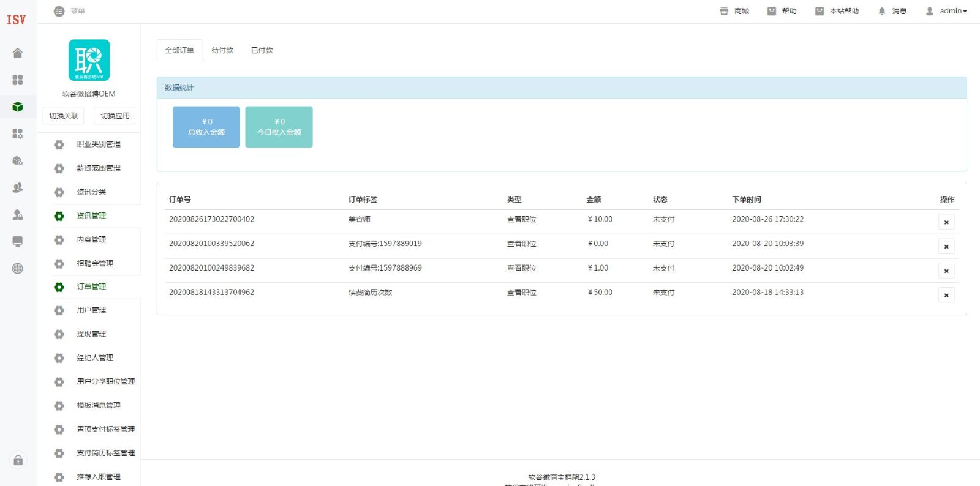The width and height of the screenshot is (980, 486).
Task: Click the gear icon beside 提现管理
Action: [59, 334]
